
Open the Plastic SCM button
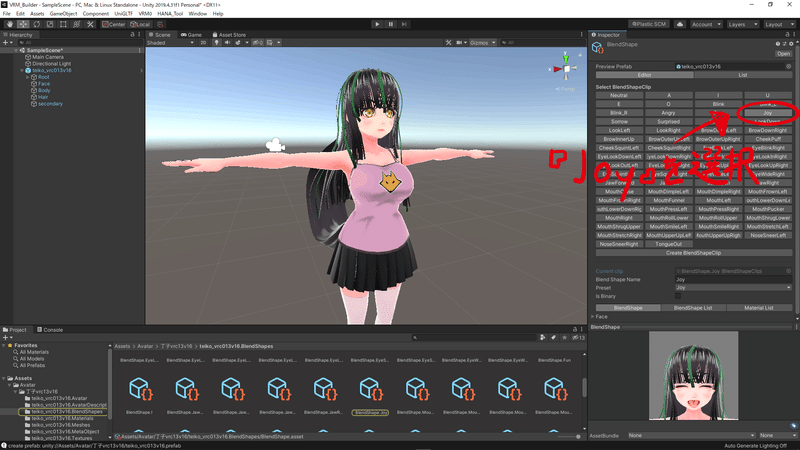click(648, 24)
